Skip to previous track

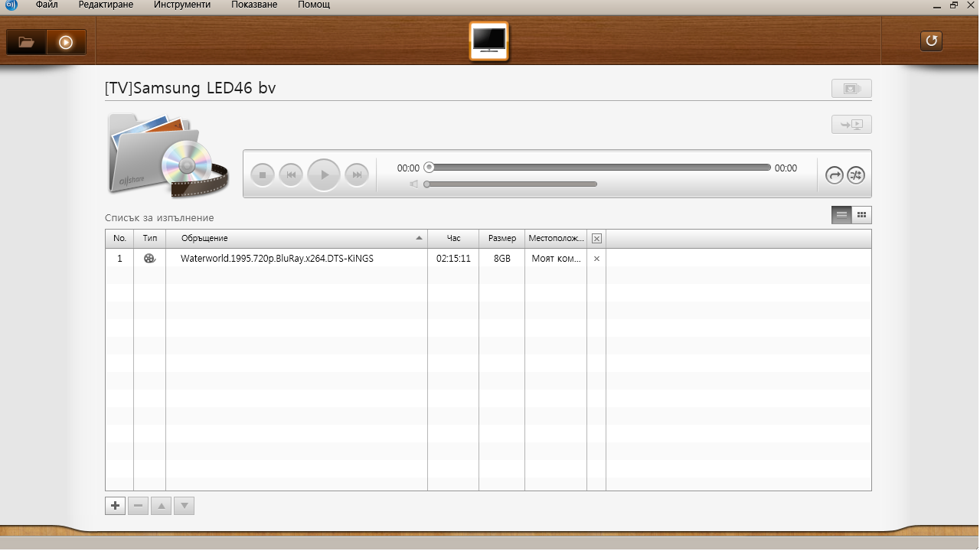(x=291, y=174)
